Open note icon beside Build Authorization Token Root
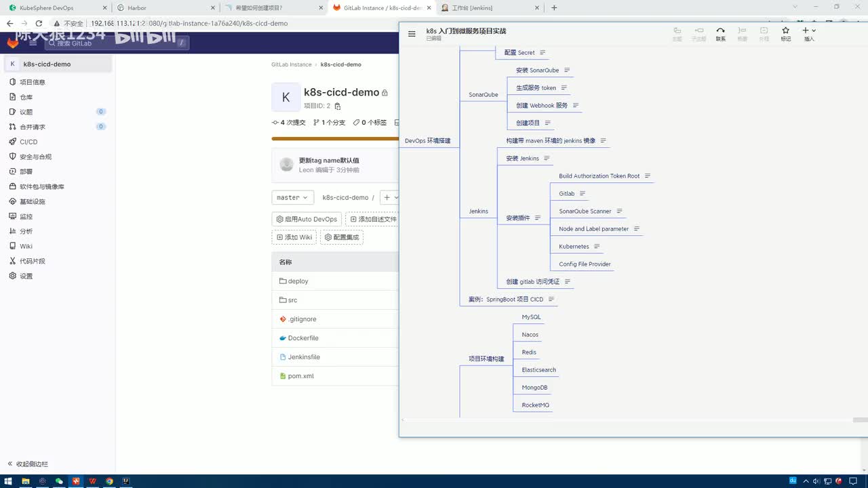 pyautogui.click(x=648, y=176)
